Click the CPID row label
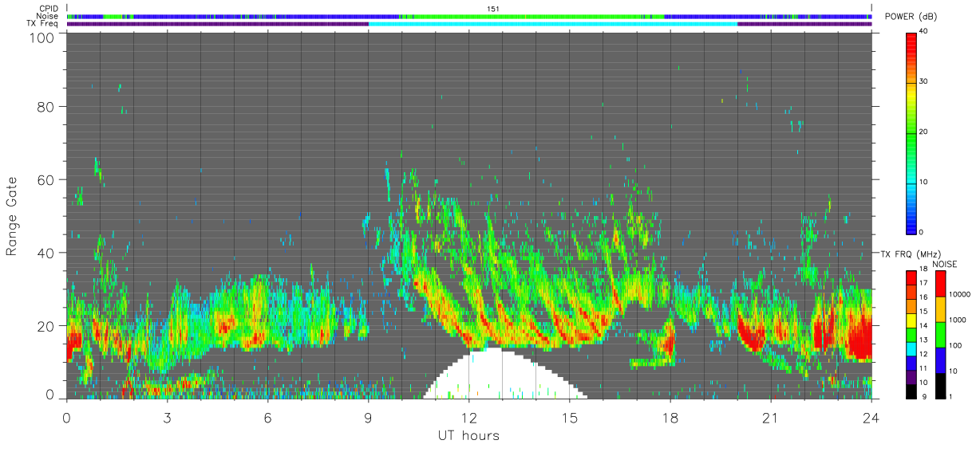 pyautogui.click(x=49, y=8)
